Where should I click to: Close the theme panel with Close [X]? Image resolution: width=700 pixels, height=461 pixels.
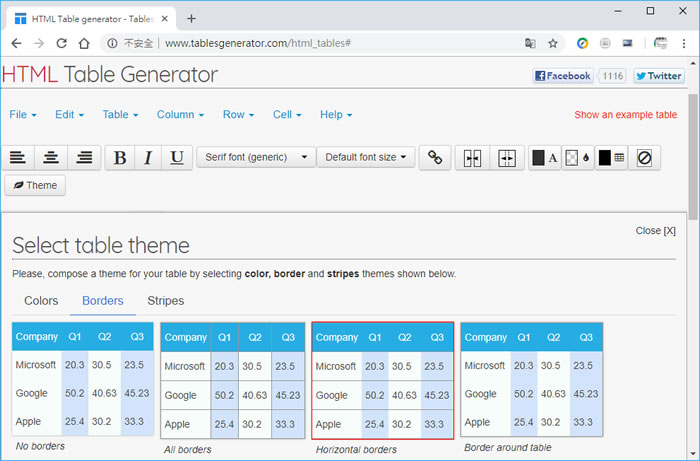(x=655, y=231)
